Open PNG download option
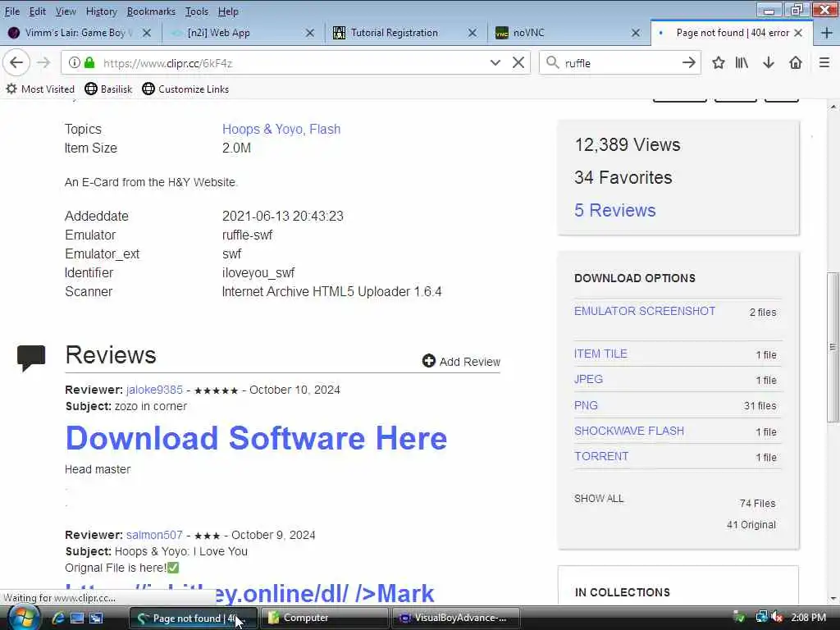This screenshot has width=840, height=630. point(586,405)
